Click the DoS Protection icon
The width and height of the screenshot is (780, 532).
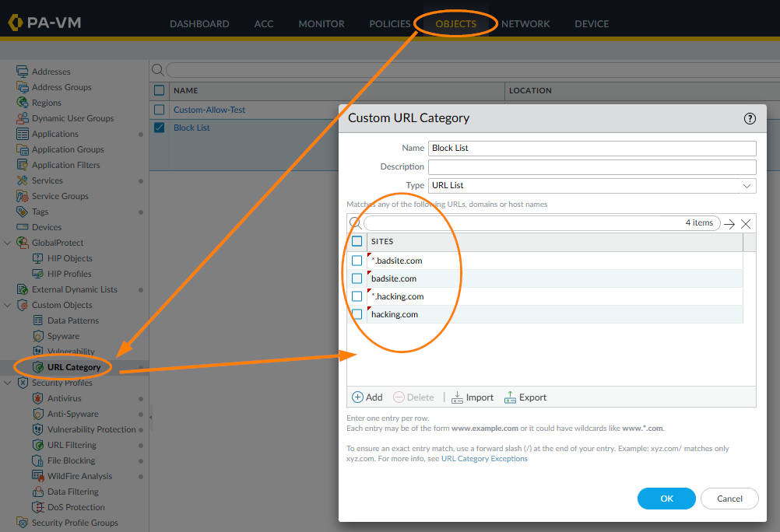[x=38, y=507]
